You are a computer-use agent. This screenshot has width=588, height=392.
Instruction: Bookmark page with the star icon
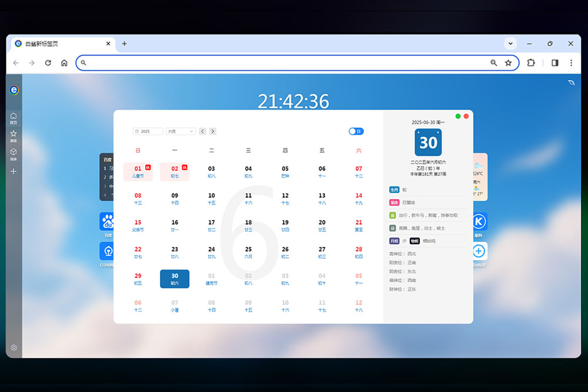tap(508, 63)
